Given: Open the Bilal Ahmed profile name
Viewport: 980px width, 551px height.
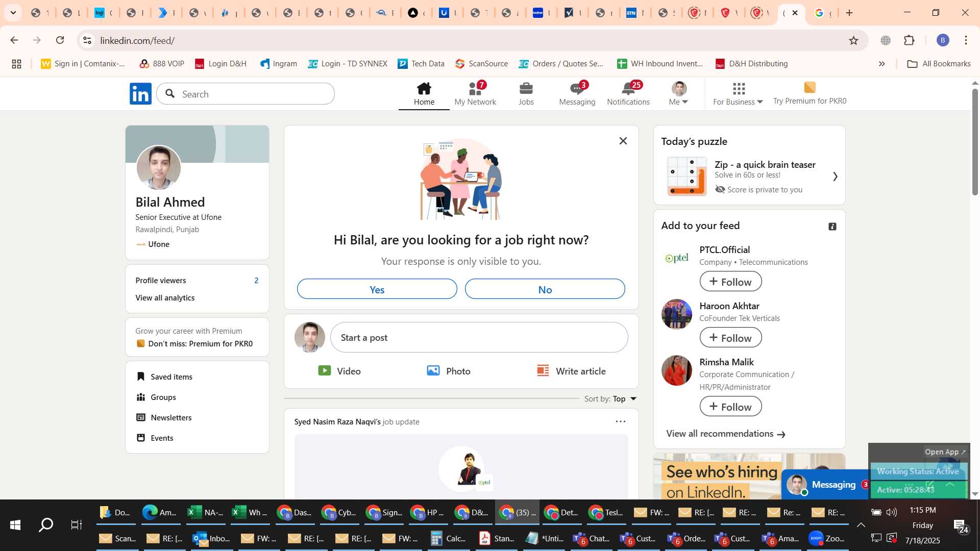Looking at the screenshot, I should (170, 203).
